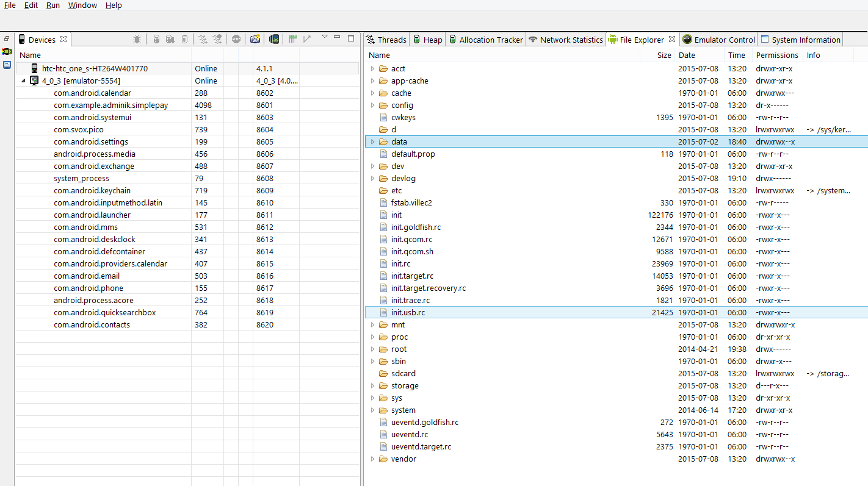Expand the data folder
The image size is (868, 486).
373,141
